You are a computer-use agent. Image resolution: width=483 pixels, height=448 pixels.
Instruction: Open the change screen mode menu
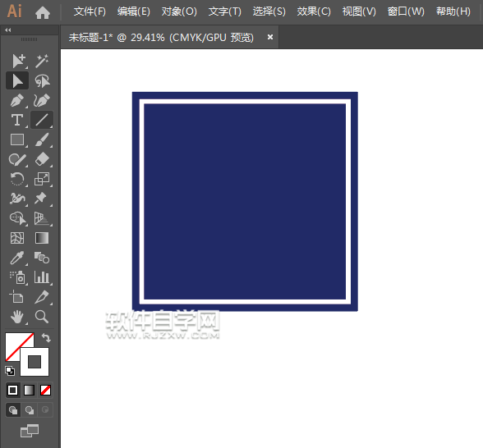[x=30, y=431]
